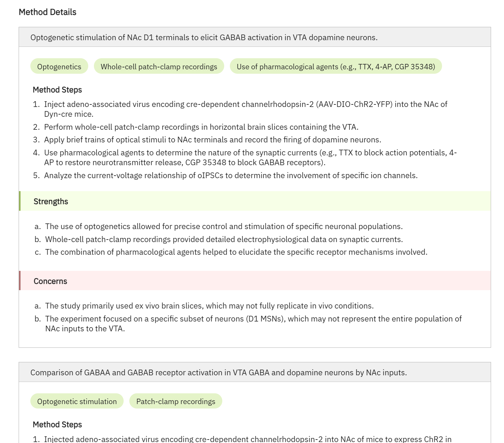Click the first Method Steps subheading
504x443 pixels.
point(57,90)
